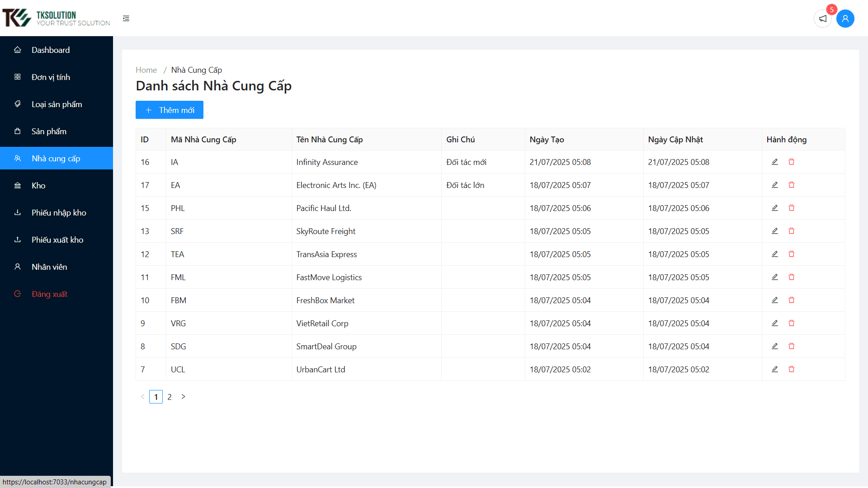Collapse the sidebar menu toggle

tap(126, 19)
